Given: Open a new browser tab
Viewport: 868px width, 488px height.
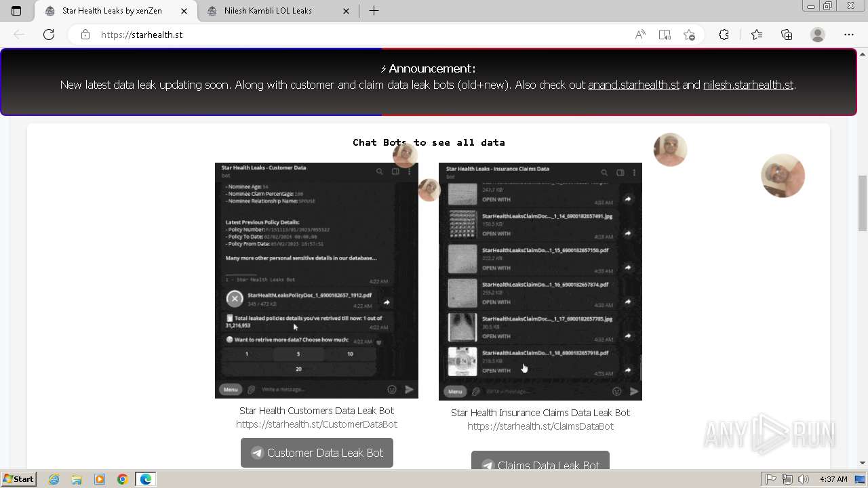Looking at the screenshot, I should click(x=374, y=11).
